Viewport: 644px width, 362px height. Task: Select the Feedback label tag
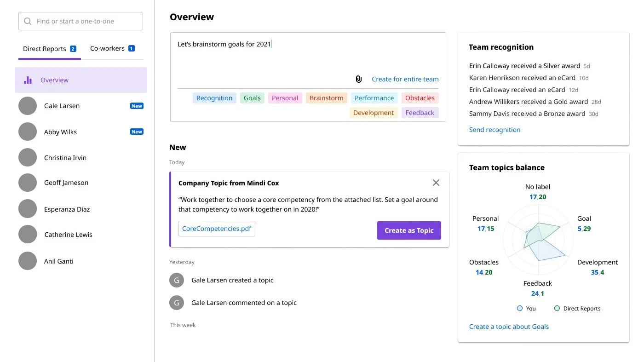[x=420, y=113]
